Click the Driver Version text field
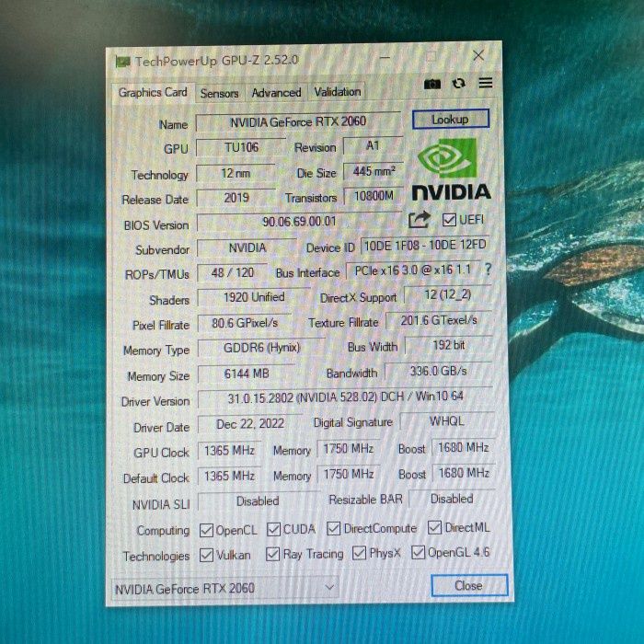This screenshot has height=644, width=644. click(345, 398)
